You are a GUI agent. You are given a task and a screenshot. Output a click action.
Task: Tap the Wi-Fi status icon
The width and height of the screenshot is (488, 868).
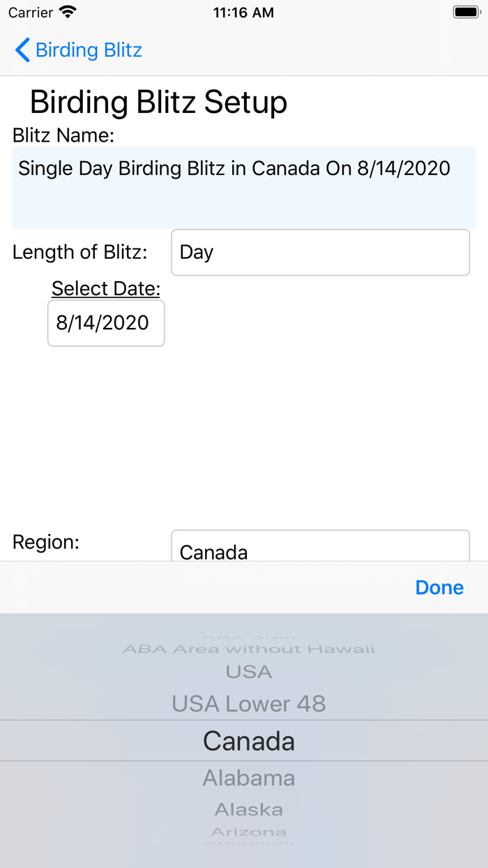click(x=68, y=13)
